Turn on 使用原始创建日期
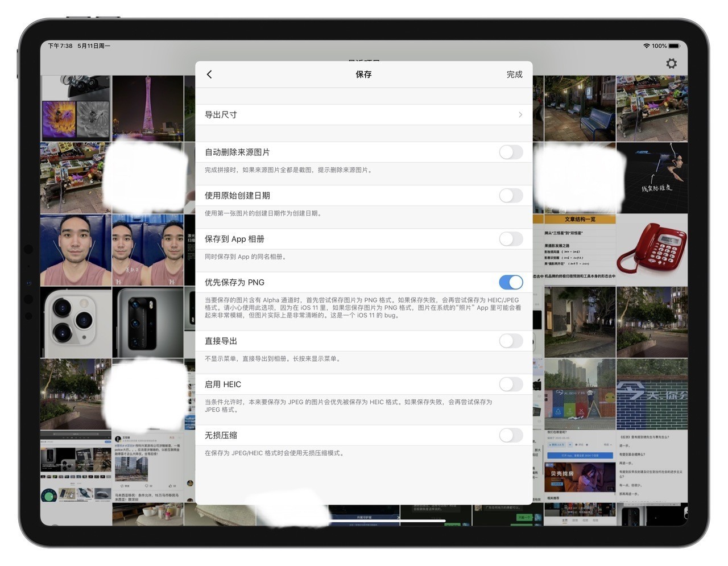This screenshot has width=728, height=566. pos(511,195)
